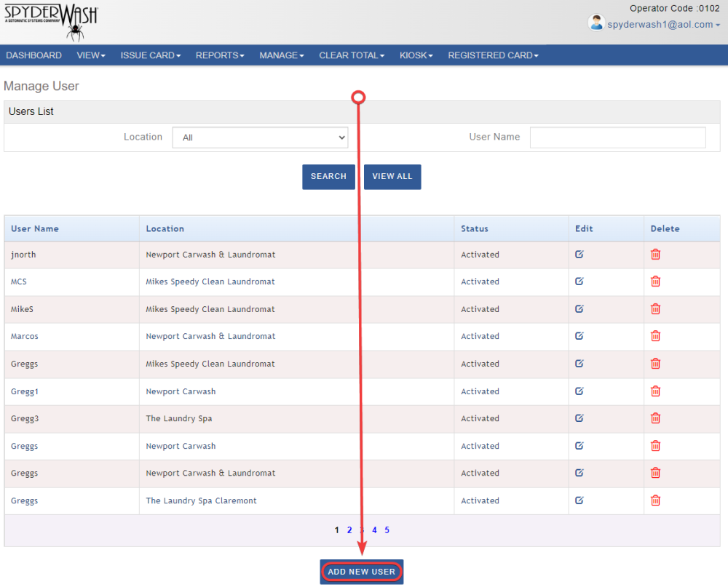This screenshot has height=587, width=728.
Task: Edit the Gregg1 user
Action: 579,391
